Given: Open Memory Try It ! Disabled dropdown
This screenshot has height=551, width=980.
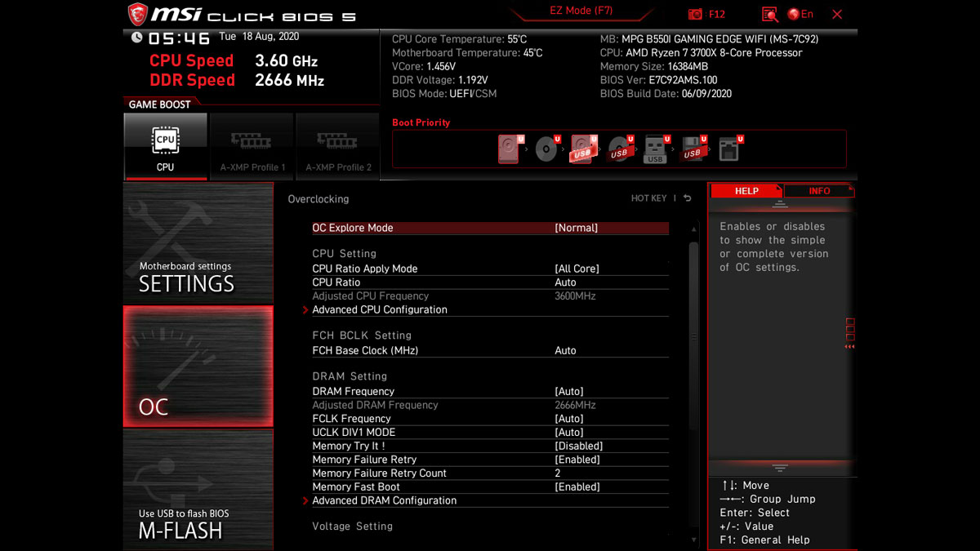Looking at the screenshot, I should click(490, 446).
